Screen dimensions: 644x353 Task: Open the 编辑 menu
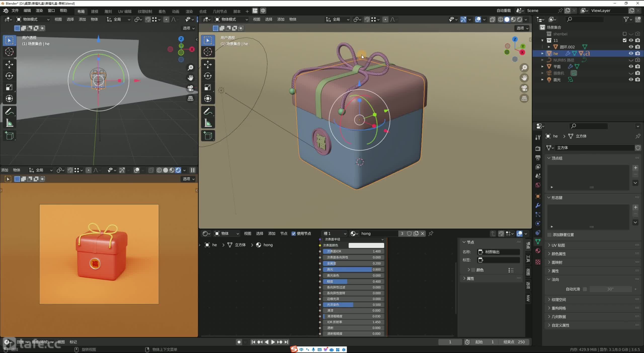(27, 11)
